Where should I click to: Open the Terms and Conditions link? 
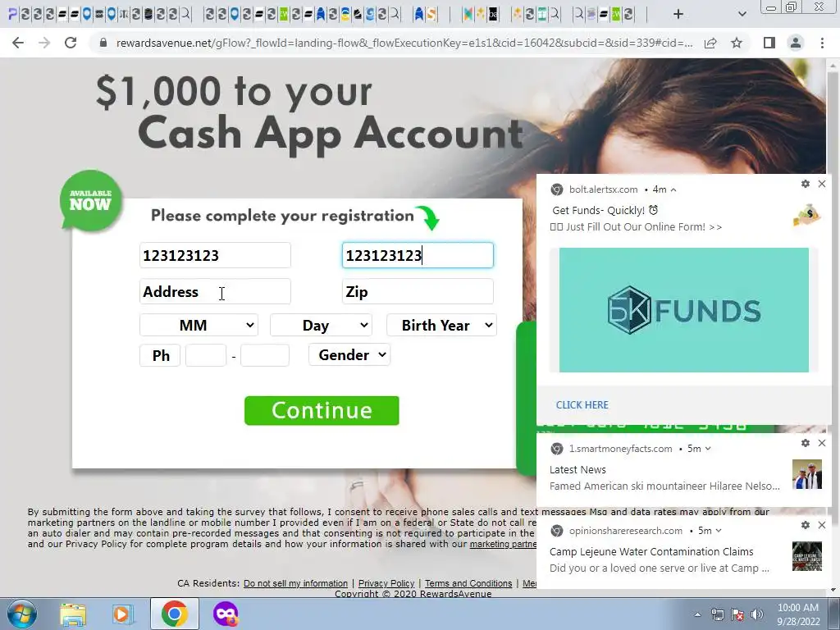(x=468, y=583)
